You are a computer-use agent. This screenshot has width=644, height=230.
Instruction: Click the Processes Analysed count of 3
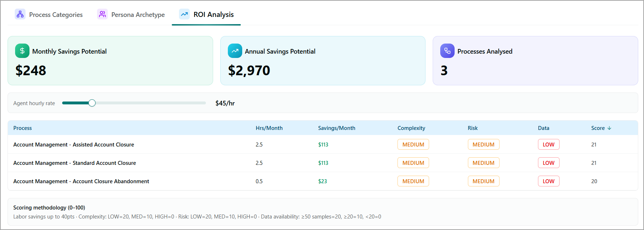pyautogui.click(x=444, y=71)
